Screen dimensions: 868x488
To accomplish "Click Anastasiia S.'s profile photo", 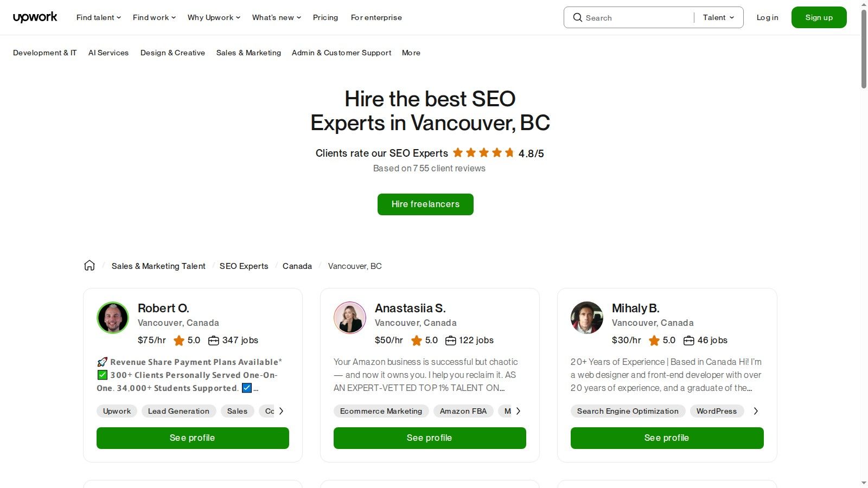I will (350, 318).
